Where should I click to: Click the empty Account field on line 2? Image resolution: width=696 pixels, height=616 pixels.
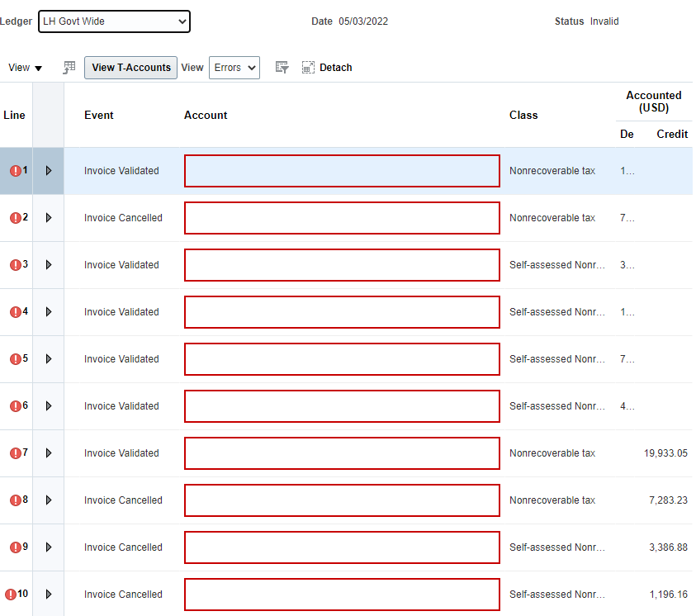tap(341, 217)
